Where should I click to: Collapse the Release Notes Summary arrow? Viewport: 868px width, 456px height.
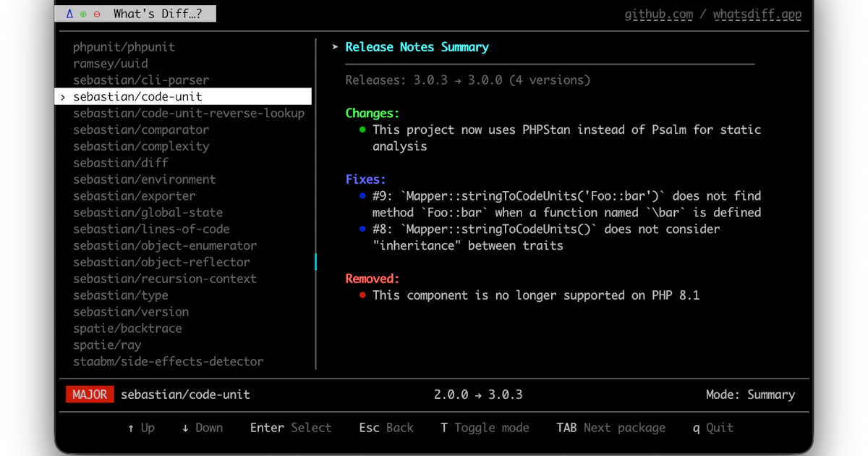335,47
